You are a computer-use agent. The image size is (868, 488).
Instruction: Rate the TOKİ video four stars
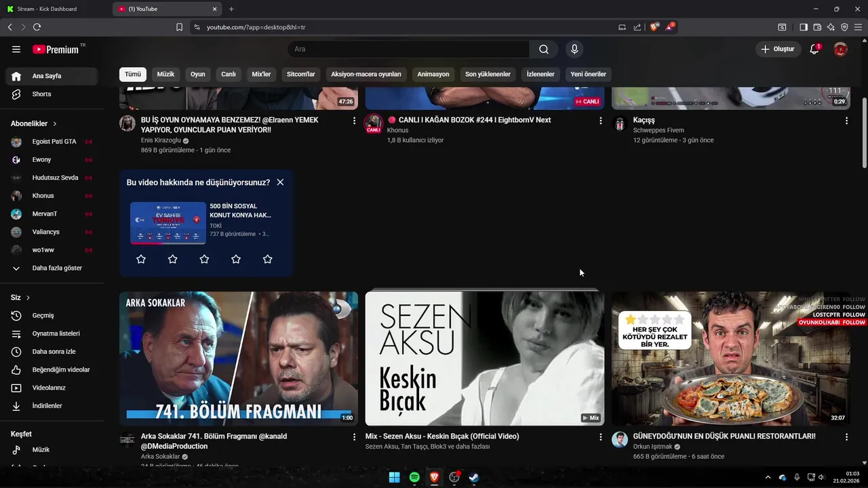236,259
